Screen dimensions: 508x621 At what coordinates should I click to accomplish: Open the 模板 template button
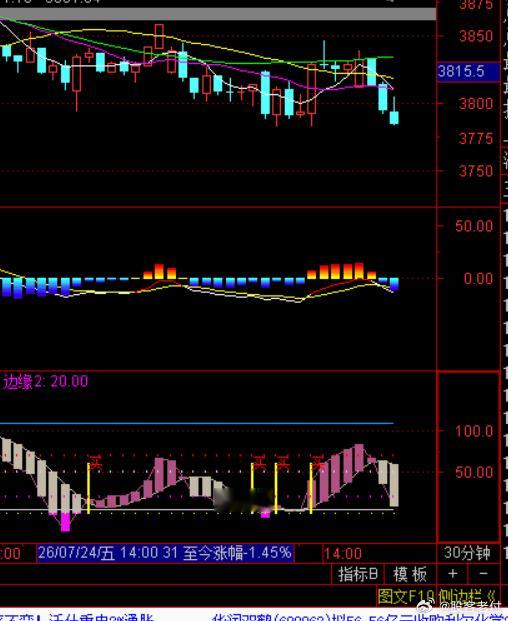pos(410,574)
